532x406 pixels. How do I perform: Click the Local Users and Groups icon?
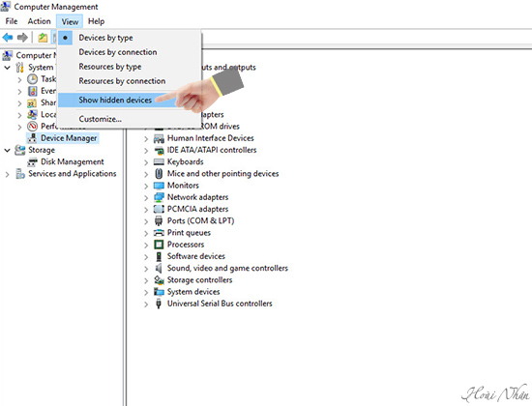(32, 115)
